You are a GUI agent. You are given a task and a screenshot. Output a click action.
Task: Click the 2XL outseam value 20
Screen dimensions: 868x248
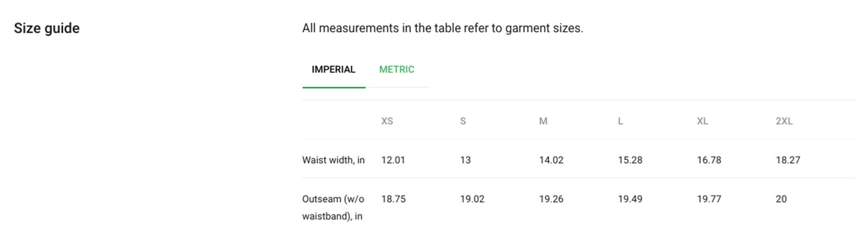781,199
